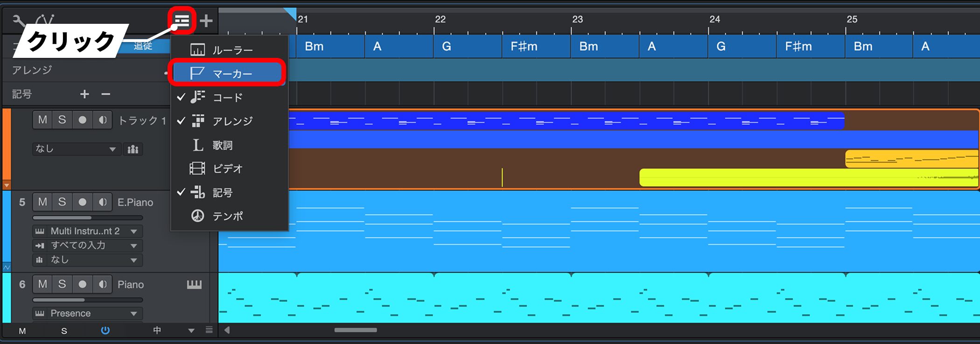Arm record on Piano track
The height and width of the screenshot is (344, 980).
83,284
